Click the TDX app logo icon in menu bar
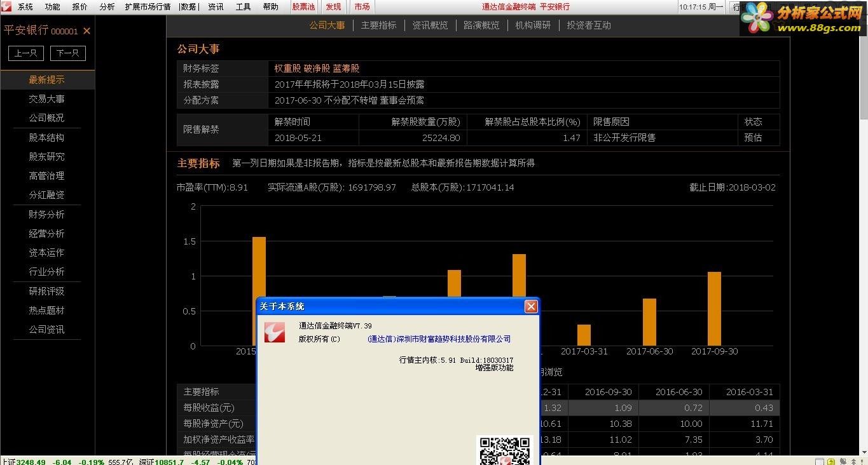 6,6
